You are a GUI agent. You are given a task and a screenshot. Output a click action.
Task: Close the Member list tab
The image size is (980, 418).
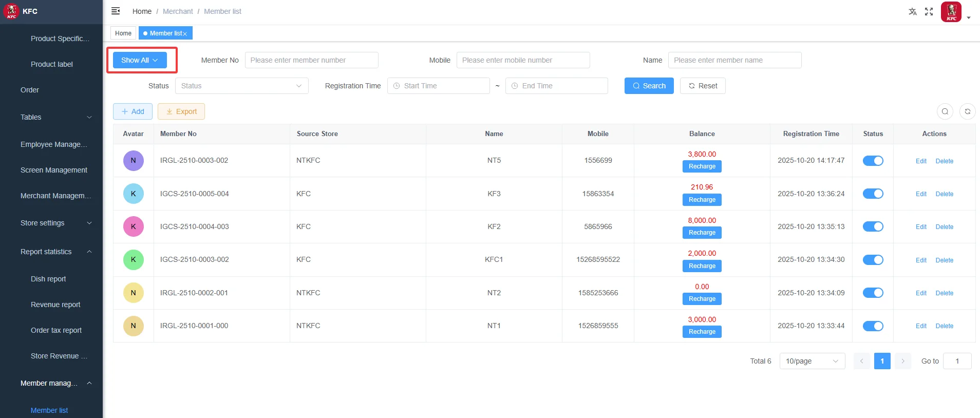(185, 34)
